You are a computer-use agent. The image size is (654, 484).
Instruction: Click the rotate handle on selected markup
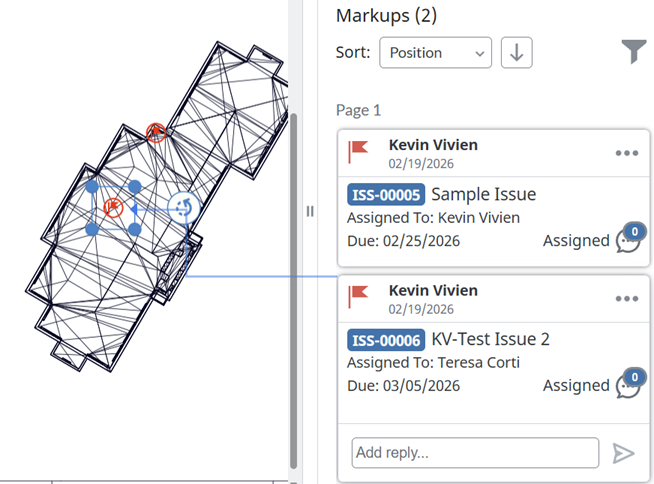click(182, 207)
